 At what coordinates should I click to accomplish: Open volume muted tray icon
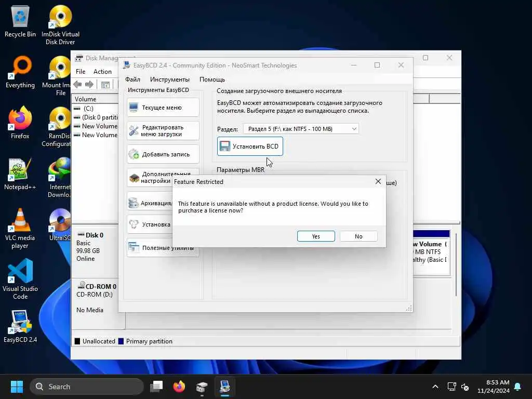click(465, 387)
